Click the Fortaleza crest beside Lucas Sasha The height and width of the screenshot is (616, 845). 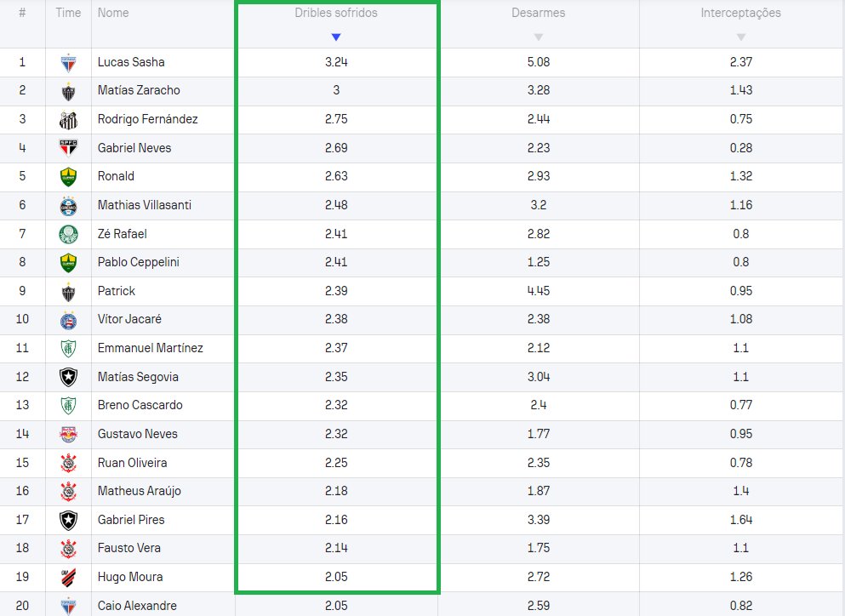[68, 62]
